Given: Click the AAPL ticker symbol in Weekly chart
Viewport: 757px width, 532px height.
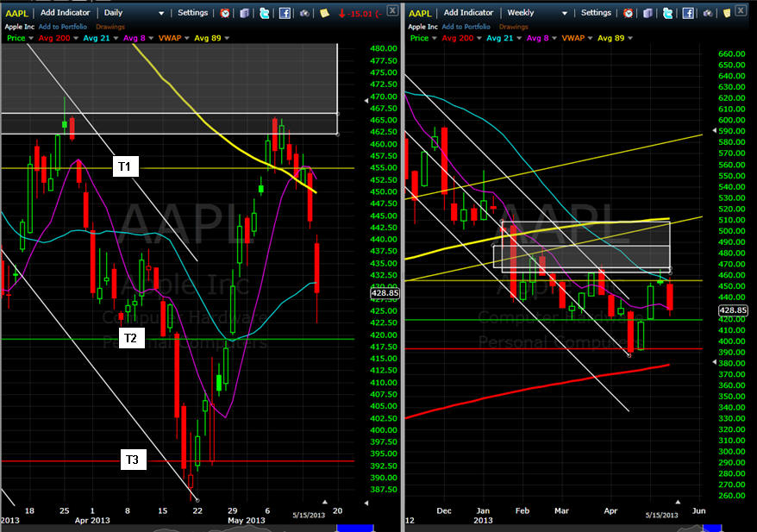Looking at the screenshot, I should 420,14.
